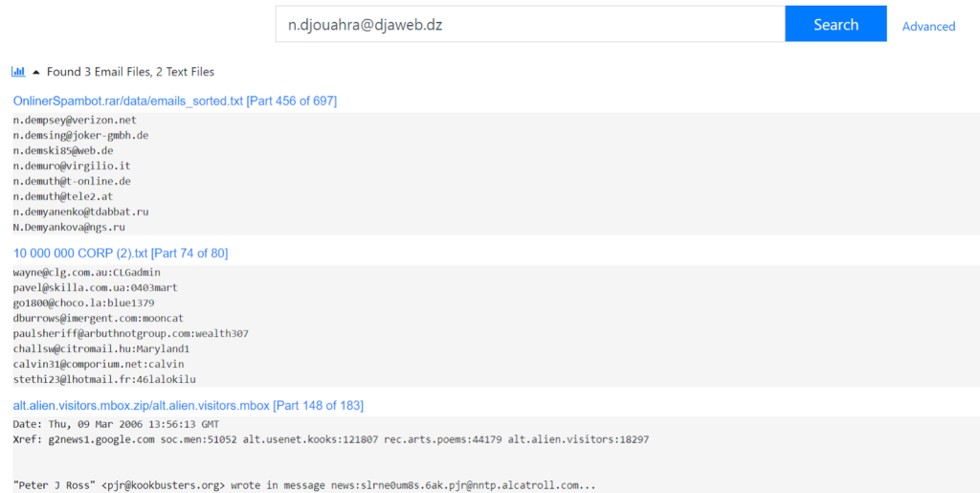Click the wayne@clg.com.au:CLGadmin line
Viewport: 980px width, 493px height.
click(x=87, y=272)
